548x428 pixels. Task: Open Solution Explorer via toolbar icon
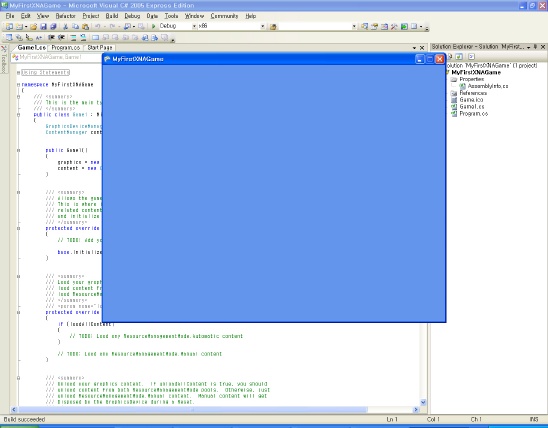(365, 27)
